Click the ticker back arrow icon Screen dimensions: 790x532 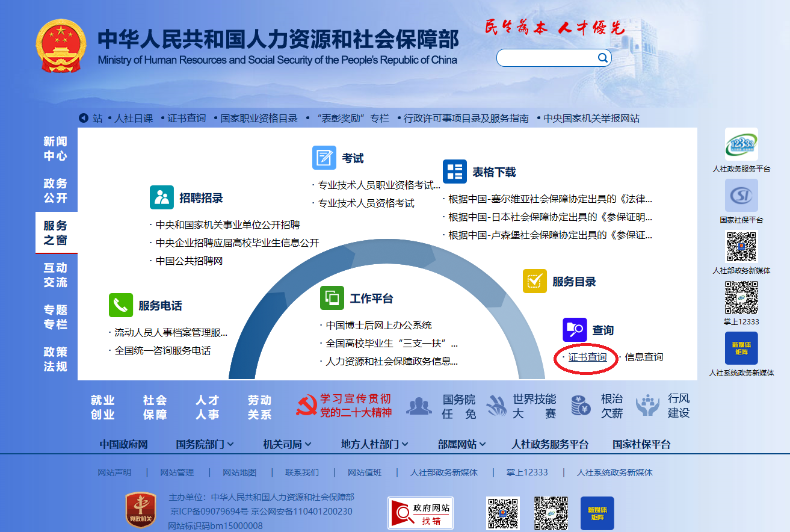84,118
